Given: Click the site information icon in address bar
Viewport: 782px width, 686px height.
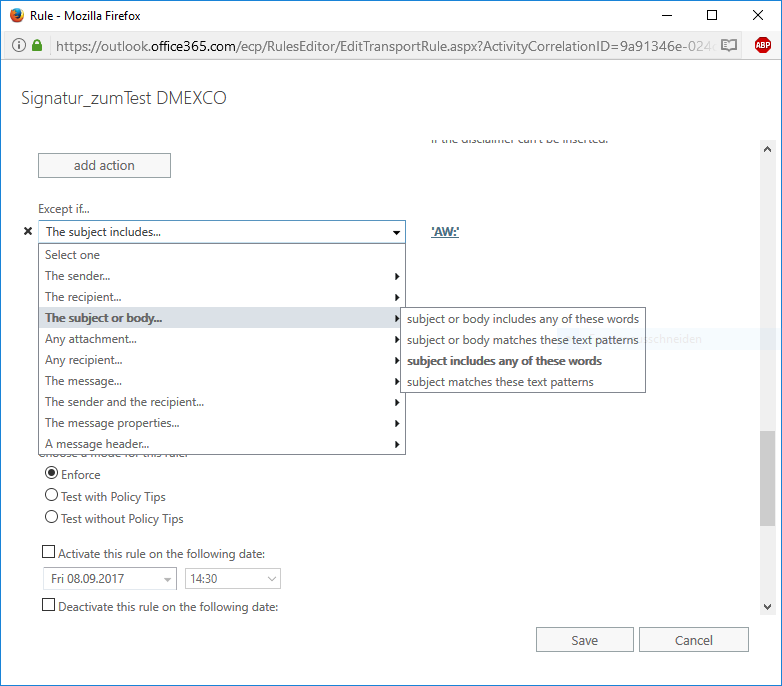Looking at the screenshot, I should tap(18, 45).
